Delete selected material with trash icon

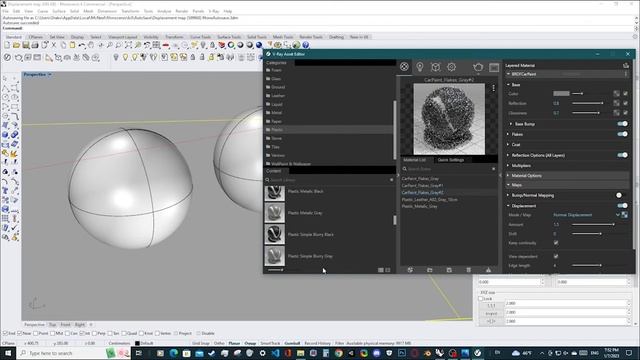click(x=469, y=270)
